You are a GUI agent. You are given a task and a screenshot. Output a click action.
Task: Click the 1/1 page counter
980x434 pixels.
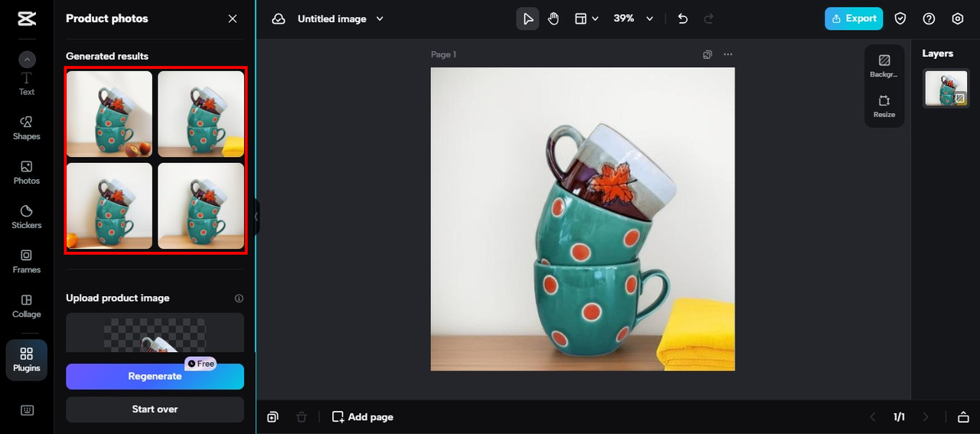(899, 416)
